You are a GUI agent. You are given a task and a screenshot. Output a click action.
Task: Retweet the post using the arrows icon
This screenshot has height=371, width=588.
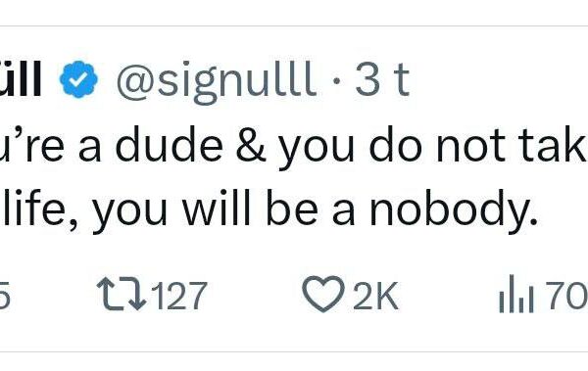click(x=122, y=295)
